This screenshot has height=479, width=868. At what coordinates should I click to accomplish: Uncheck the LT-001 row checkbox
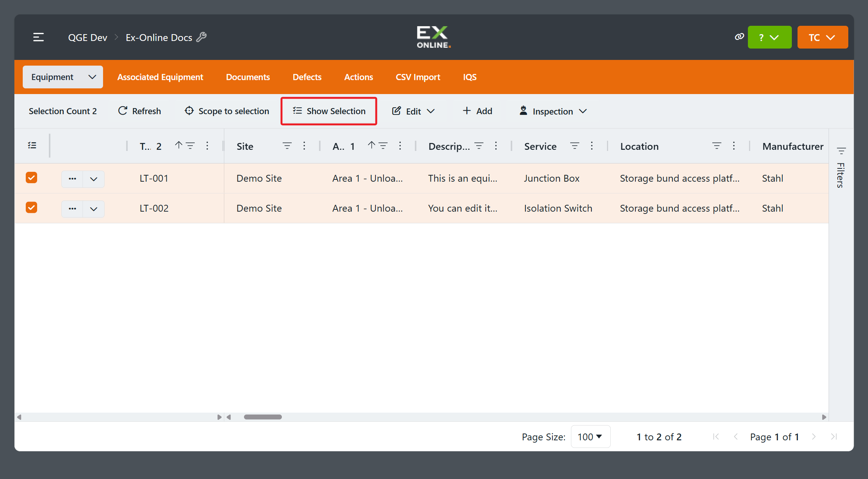tap(31, 177)
